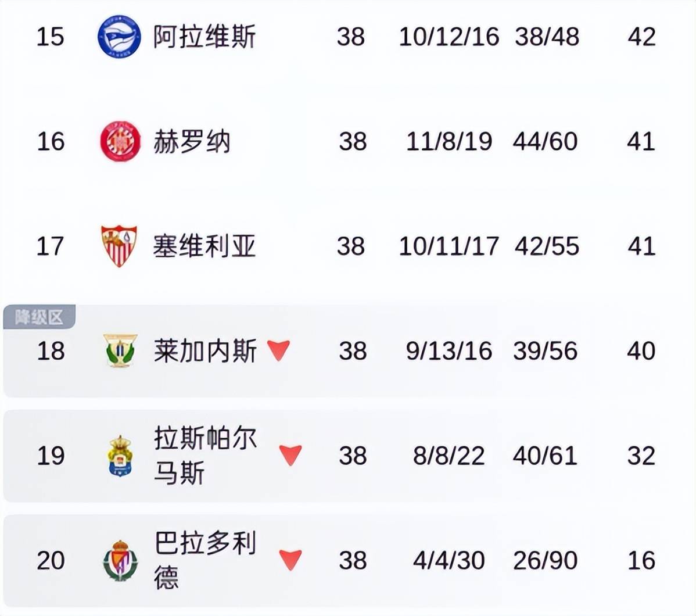Select the 降级区 relegation zone label
The height and width of the screenshot is (616, 696).
[x=39, y=317]
